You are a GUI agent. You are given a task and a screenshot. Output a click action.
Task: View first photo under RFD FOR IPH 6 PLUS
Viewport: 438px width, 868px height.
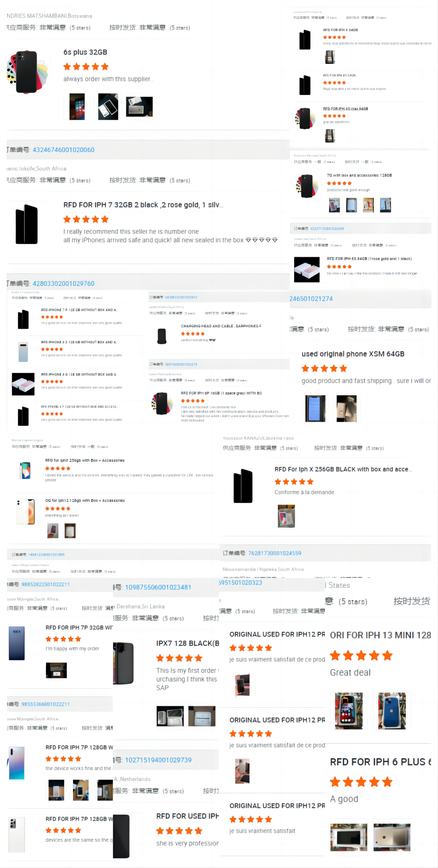click(349, 837)
